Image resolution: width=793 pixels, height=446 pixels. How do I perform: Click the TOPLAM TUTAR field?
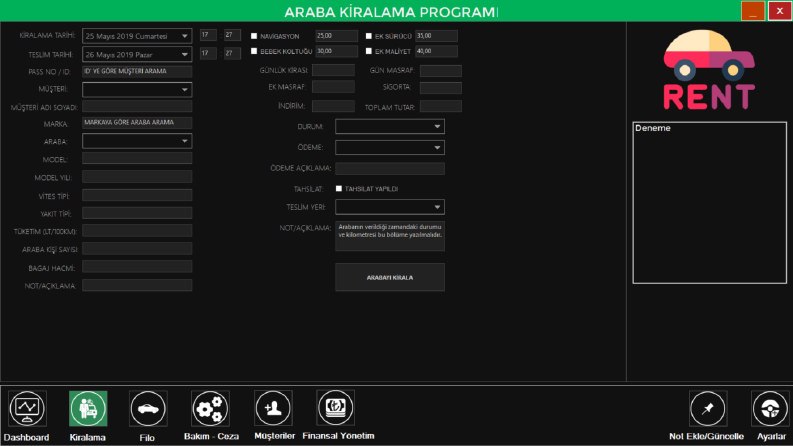click(x=440, y=106)
